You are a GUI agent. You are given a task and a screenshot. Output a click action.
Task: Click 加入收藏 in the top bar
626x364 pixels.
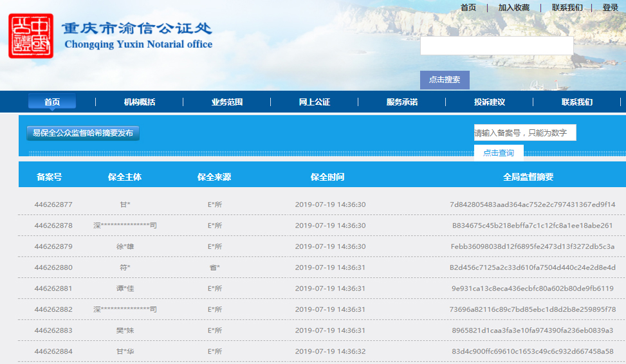click(514, 8)
